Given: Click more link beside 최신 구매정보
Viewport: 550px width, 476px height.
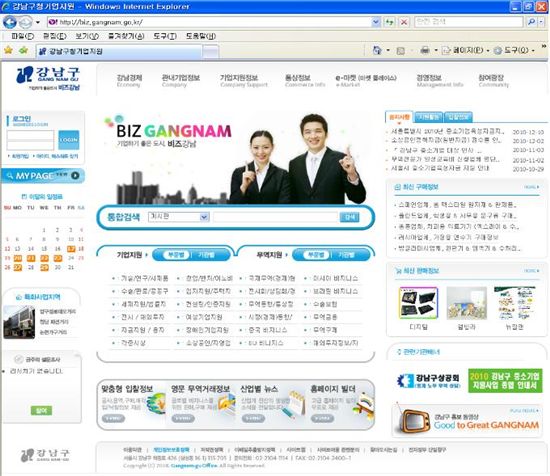Looking at the screenshot, I should (x=531, y=187).
